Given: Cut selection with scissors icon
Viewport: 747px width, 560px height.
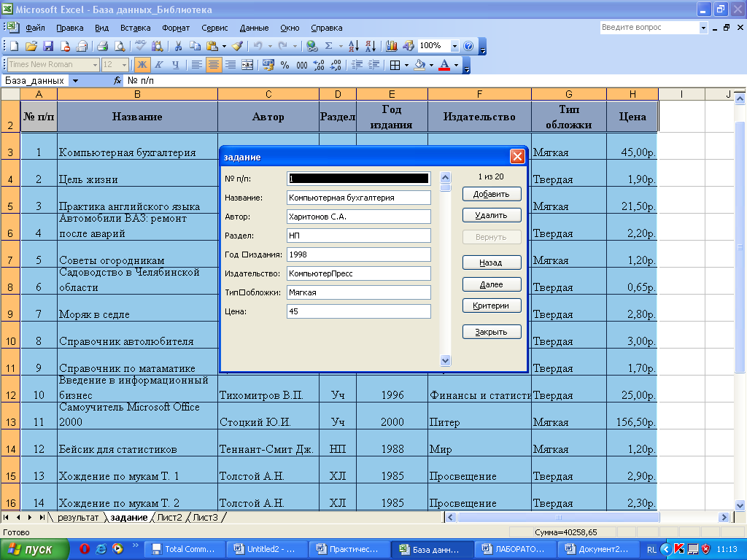Looking at the screenshot, I should point(178,46).
